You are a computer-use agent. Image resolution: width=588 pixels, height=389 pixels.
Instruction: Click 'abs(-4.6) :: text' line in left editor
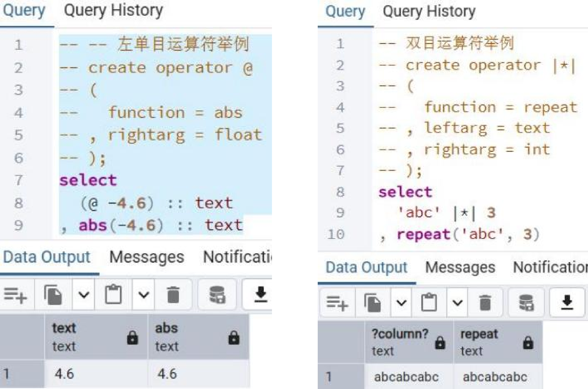(161, 226)
